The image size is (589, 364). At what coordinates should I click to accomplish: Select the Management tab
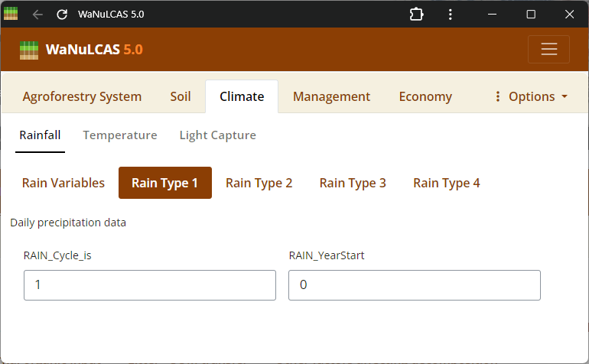331,96
